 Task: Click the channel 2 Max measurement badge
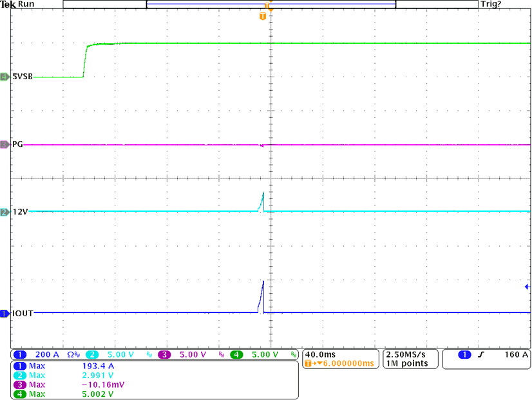pos(20,376)
